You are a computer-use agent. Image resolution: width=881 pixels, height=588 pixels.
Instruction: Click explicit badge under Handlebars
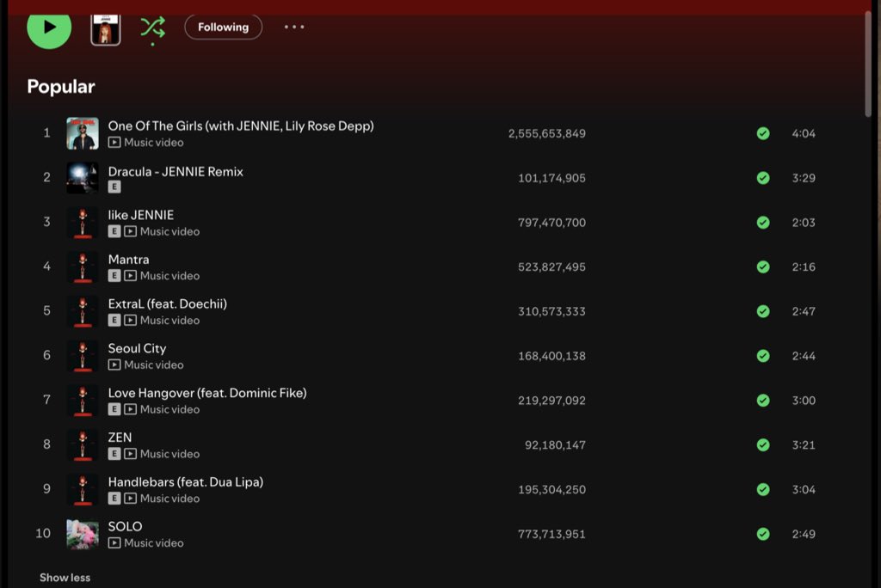(114, 498)
